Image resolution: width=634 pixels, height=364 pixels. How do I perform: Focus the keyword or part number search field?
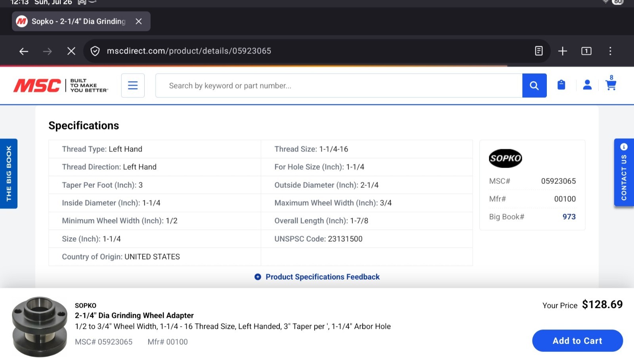click(339, 86)
